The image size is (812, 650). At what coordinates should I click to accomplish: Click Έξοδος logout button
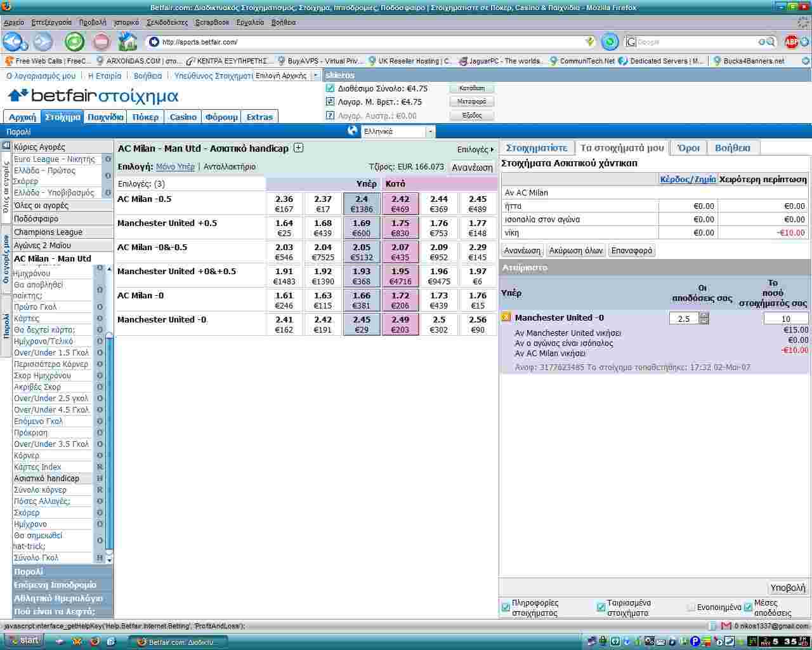471,116
